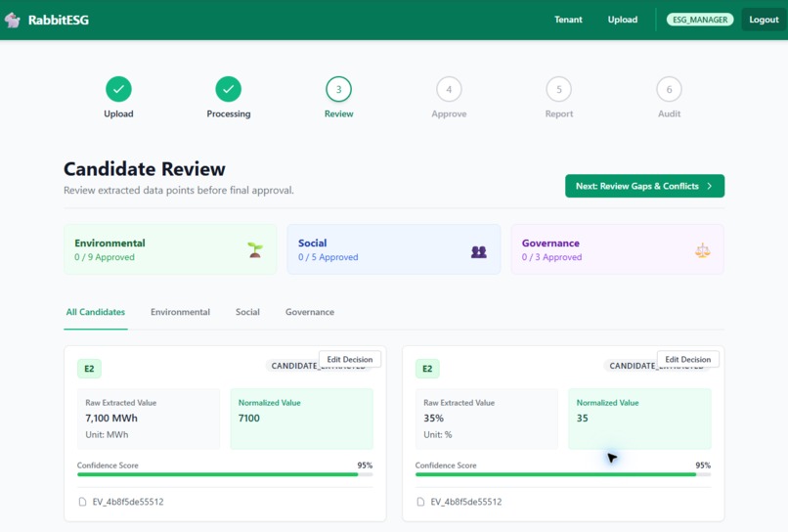Switch to All Candidates tab
Screen dimensions: 788x532
pos(96,312)
